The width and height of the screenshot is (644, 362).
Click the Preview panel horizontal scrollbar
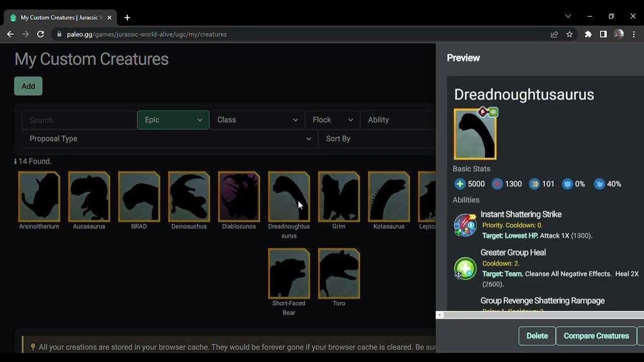(540, 315)
